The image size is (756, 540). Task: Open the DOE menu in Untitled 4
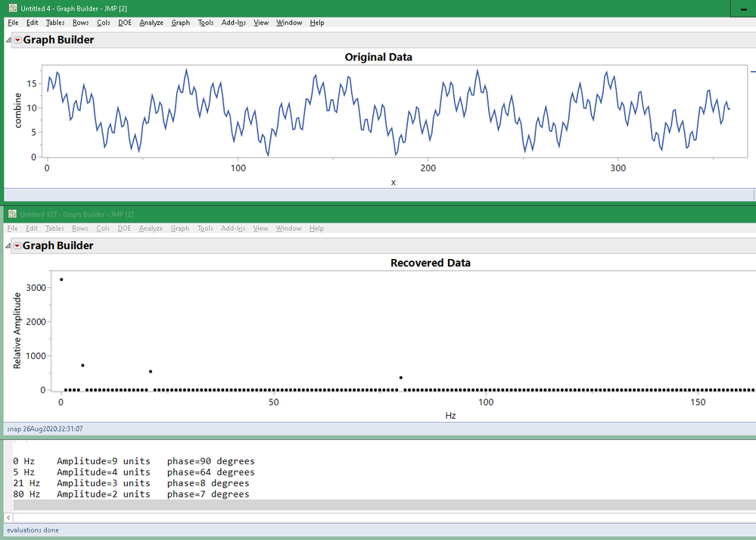[124, 23]
